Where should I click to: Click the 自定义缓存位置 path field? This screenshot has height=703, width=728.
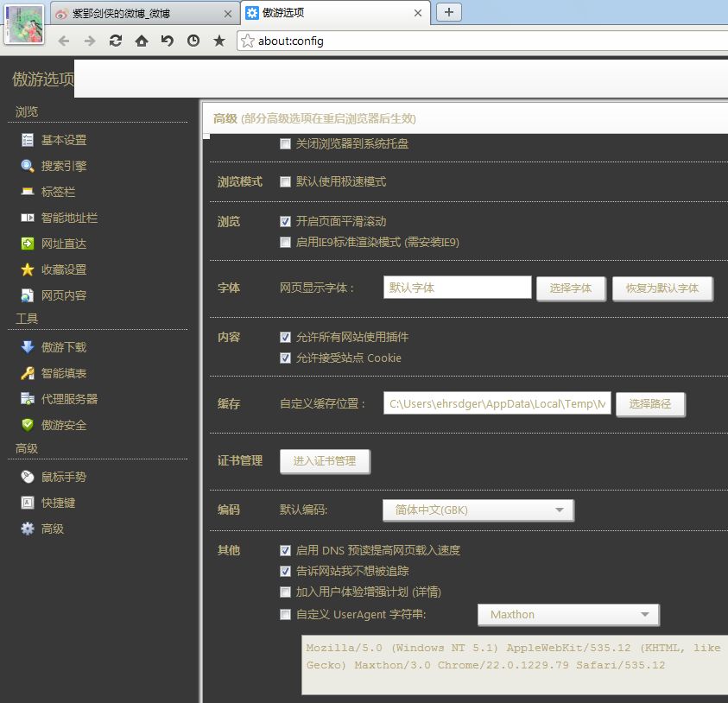click(x=497, y=403)
